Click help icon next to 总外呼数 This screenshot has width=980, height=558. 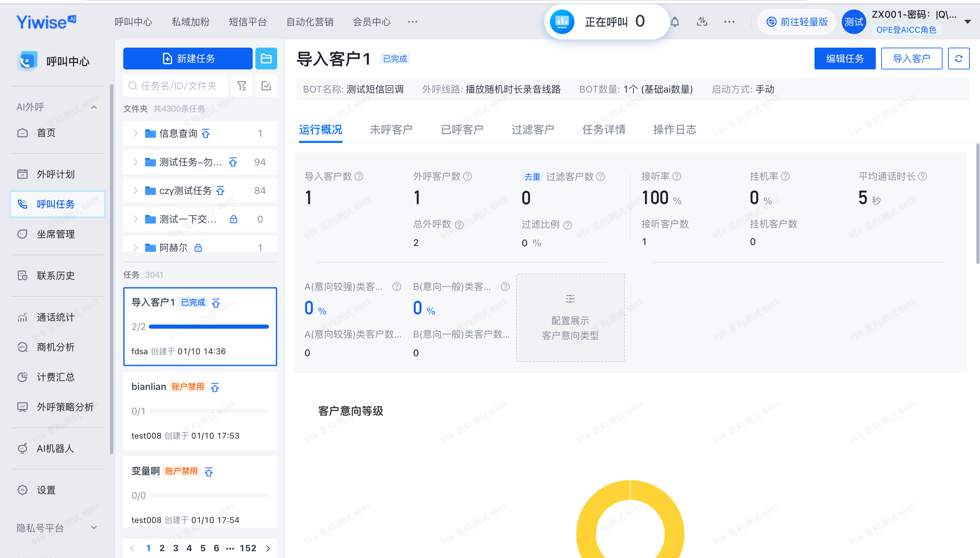(x=459, y=225)
